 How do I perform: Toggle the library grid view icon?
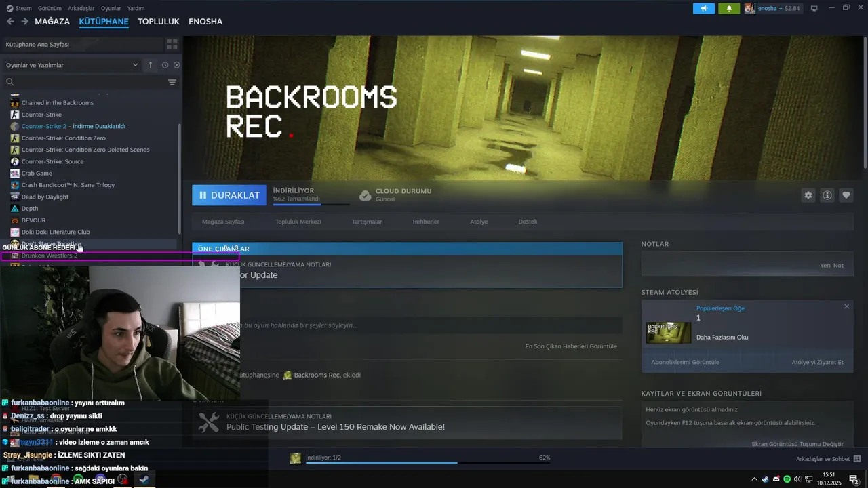click(172, 44)
